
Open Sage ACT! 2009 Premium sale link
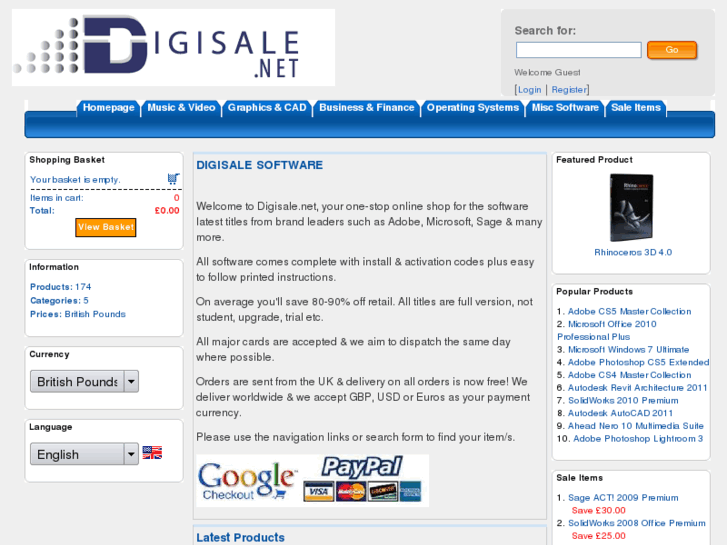point(623,498)
